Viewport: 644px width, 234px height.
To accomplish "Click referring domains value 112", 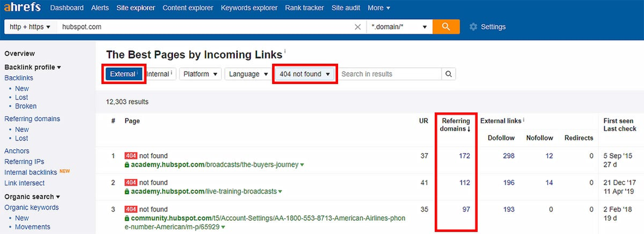I will pyautogui.click(x=465, y=183).
